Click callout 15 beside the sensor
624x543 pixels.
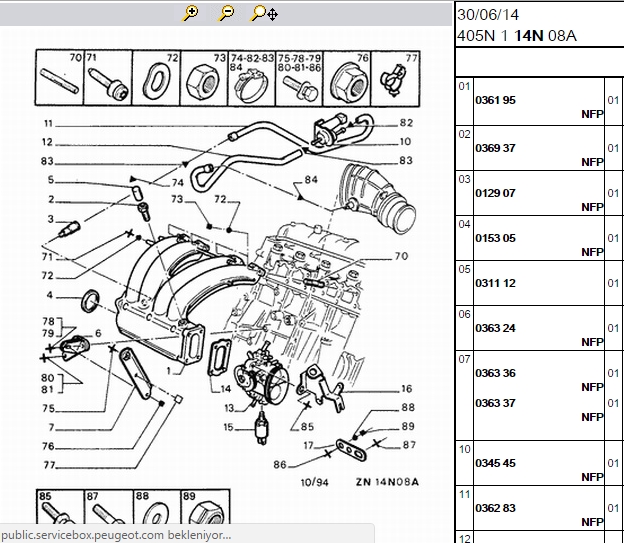pyautogui.click(x=228, y=427)
